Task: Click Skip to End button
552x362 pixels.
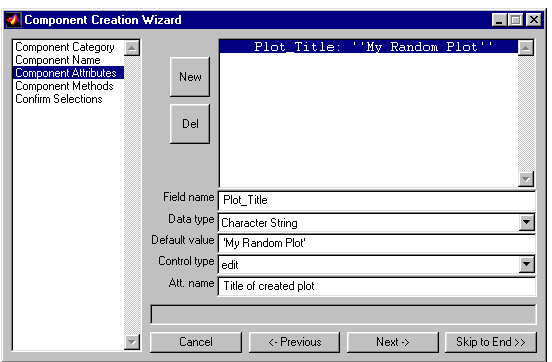Action: [x=491, y=342]
